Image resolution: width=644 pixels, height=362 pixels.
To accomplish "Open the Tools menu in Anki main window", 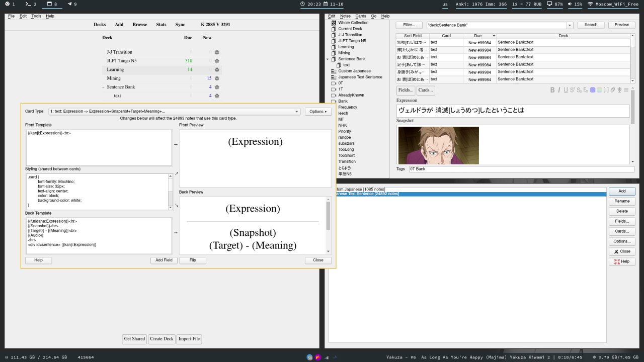I will (36, 16).
